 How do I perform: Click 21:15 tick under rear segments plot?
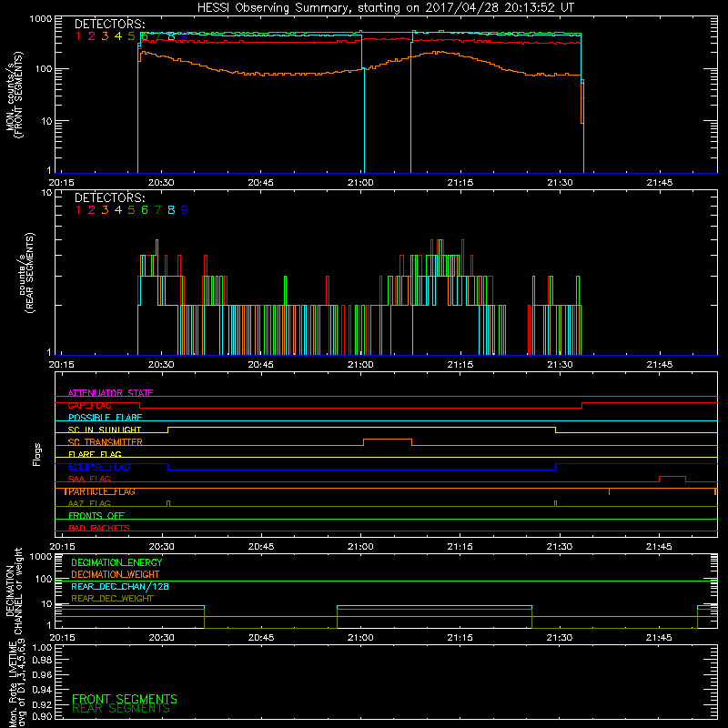pos(460,365)
